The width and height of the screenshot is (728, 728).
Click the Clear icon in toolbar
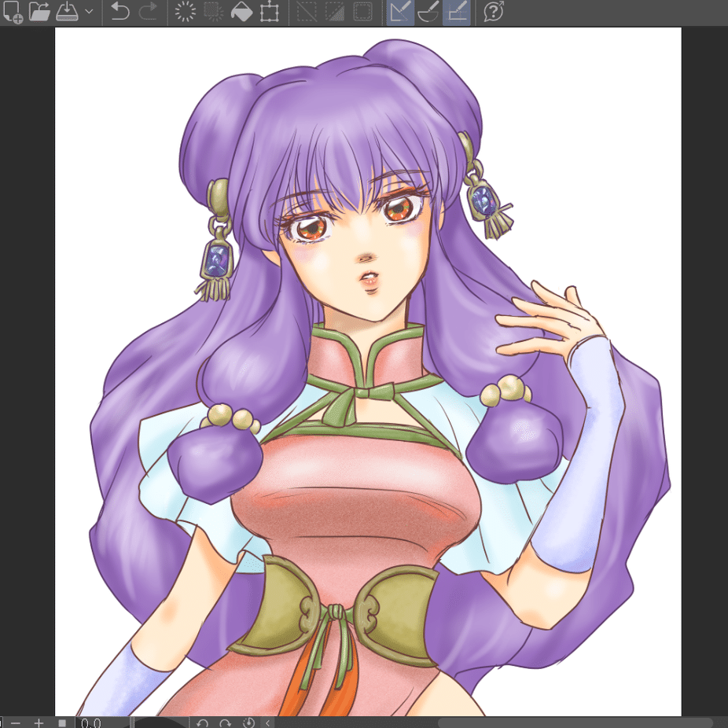(x=185, y=12)
